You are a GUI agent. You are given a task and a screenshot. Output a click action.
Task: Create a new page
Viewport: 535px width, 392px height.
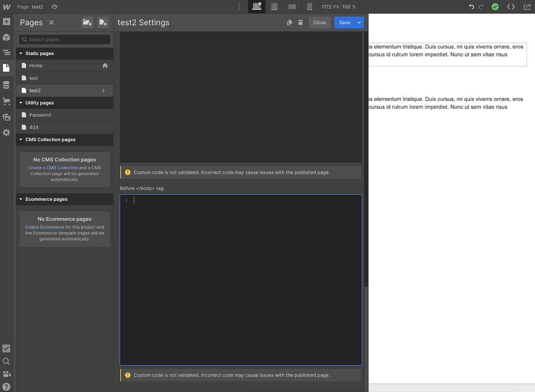coord(103,23)
